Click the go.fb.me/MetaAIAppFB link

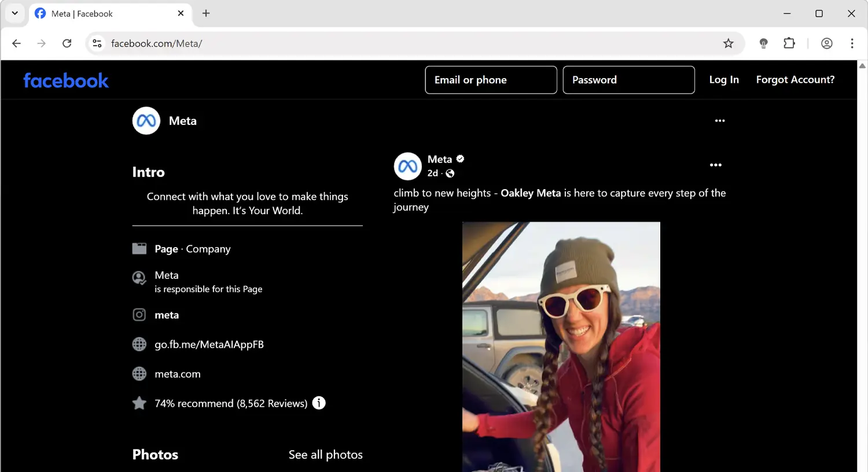click(208, 344)
